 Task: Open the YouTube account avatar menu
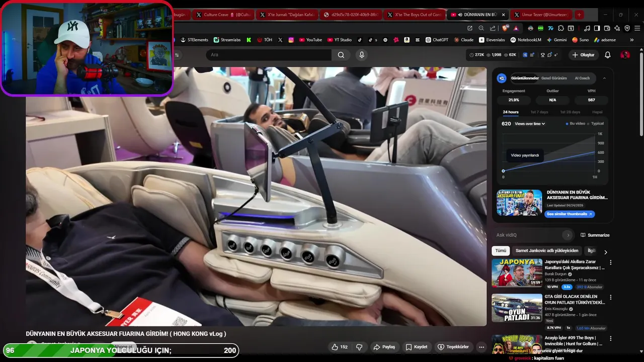pyautogui.click(x=625, y=55)
